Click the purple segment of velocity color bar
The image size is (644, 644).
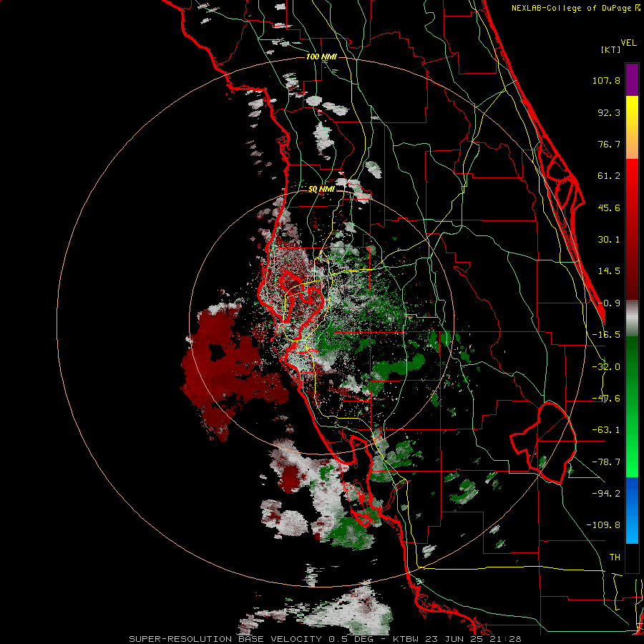(632, 79)
